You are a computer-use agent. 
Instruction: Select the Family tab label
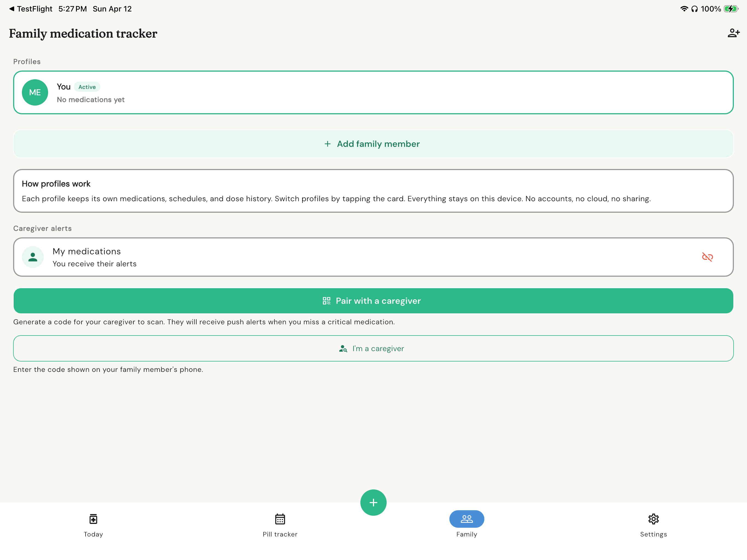pos(467,534)
